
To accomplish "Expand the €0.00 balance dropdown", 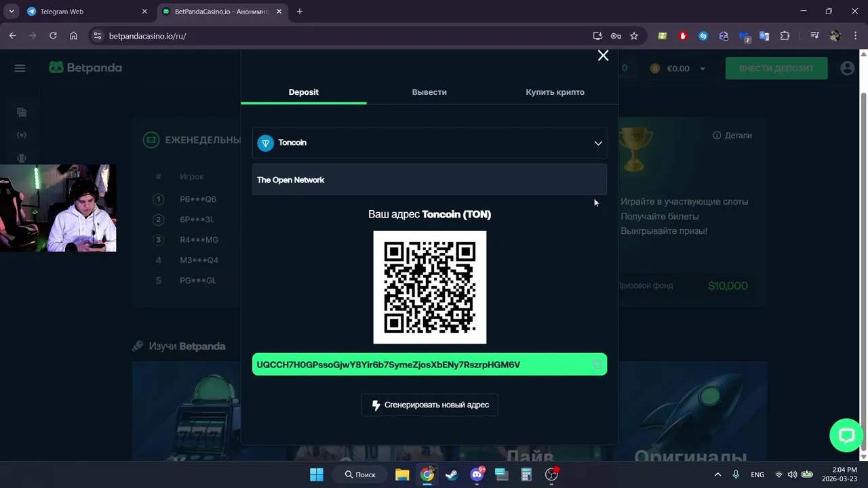I will tap(703, 68).
